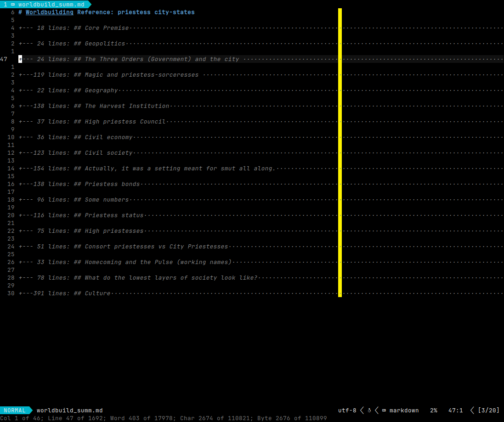
Task: Click the utf-8 encoding indicator
Action: point(347,411)
